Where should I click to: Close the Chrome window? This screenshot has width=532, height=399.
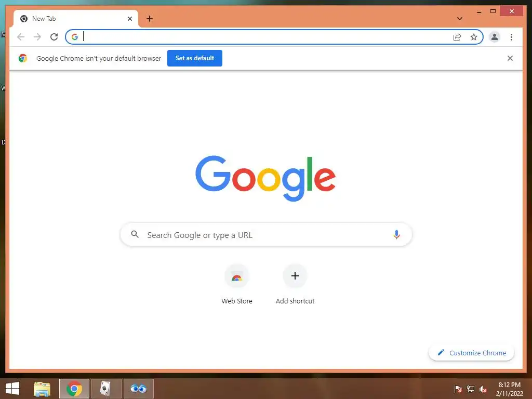(x=512, y=11)
